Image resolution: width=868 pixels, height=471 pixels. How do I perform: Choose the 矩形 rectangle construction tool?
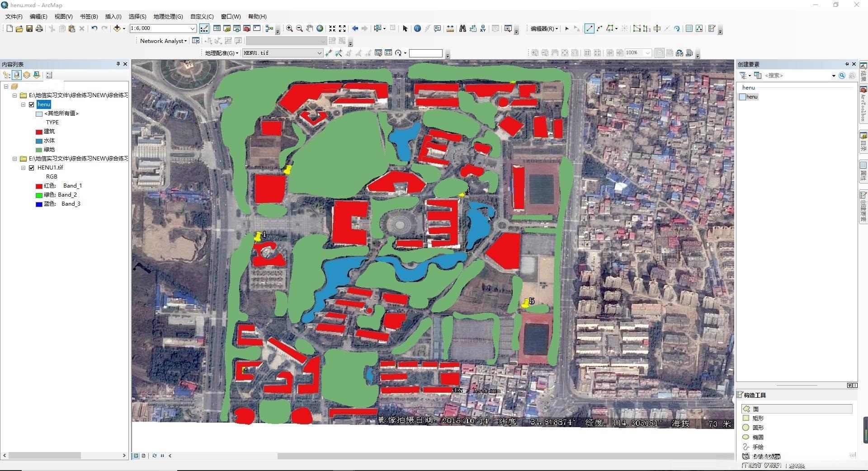click(x=758, y=418)
